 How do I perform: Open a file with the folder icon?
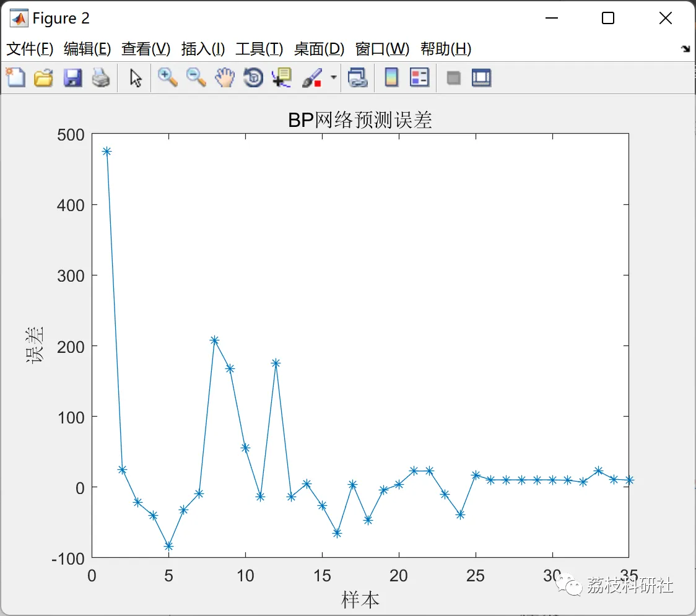coord(43,77)
